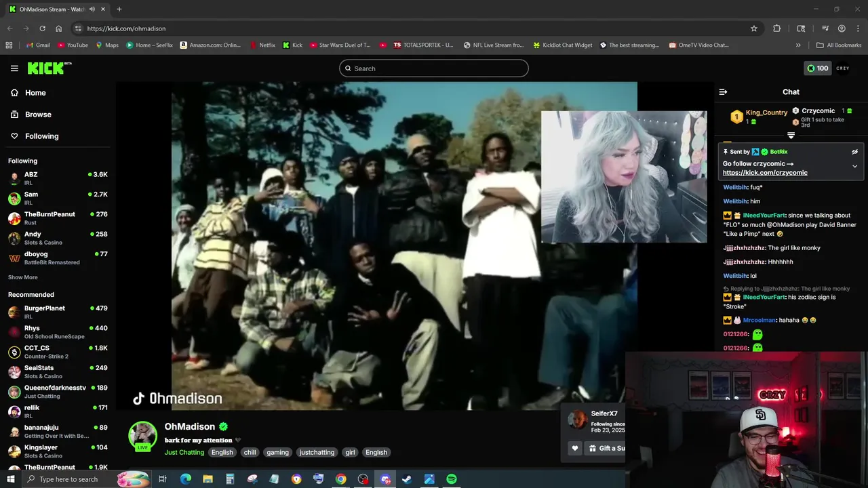Open Chrome three-dot menu
The image size is (868, 488).
coord(858,28)
